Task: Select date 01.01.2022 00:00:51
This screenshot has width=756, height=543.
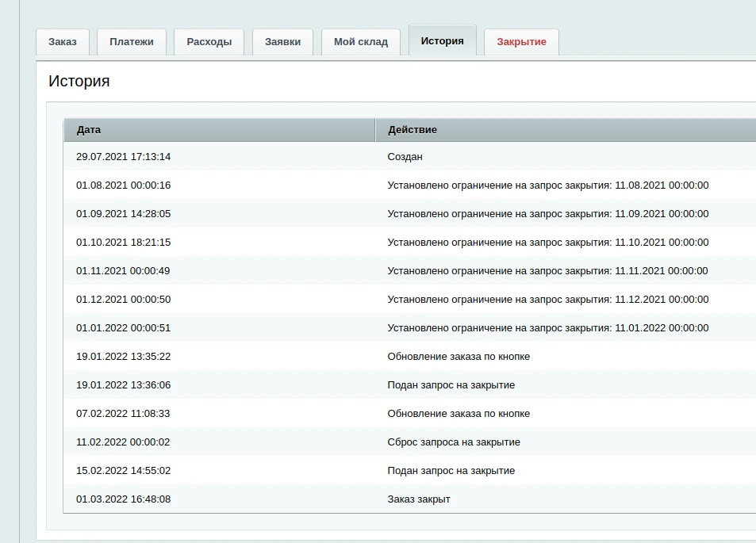Action: (x=124, y=327)
